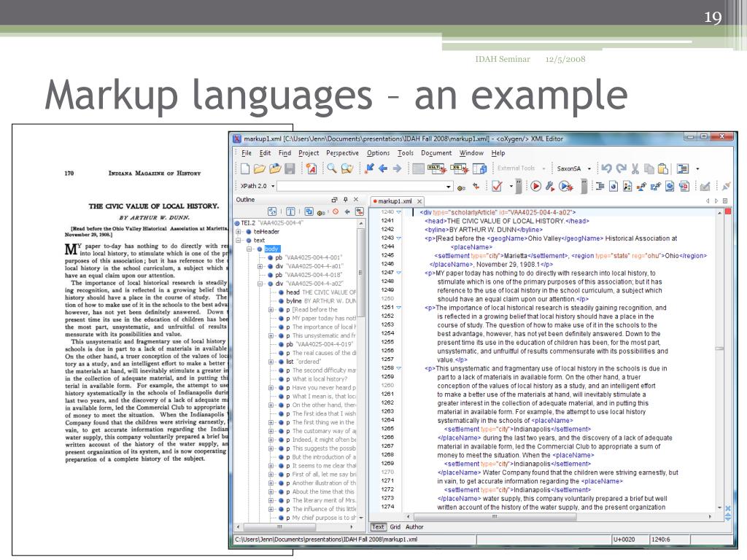Open the Project menu

pyautogui.click(x=309, y=153)
